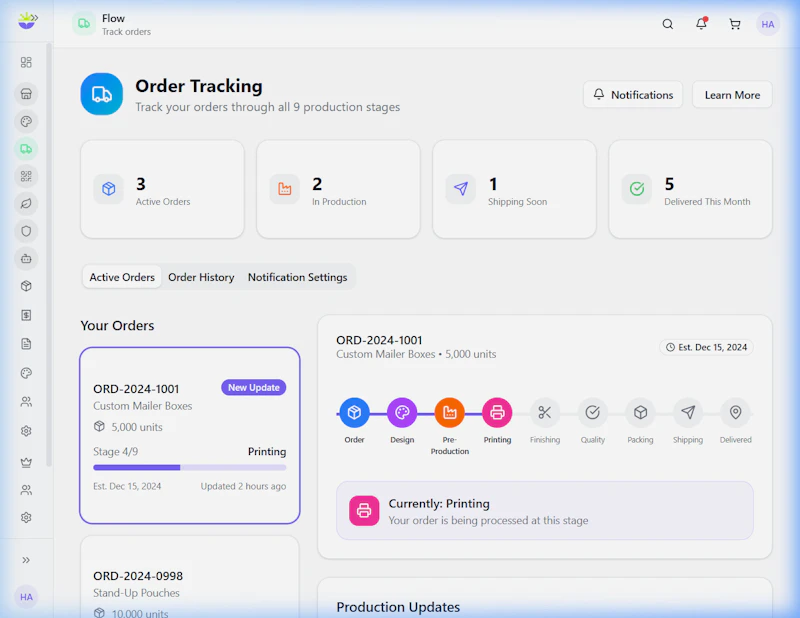Screen dimensions: 800x618
Task: Click the "Your Orders" heading
Action: coord(117,326)
